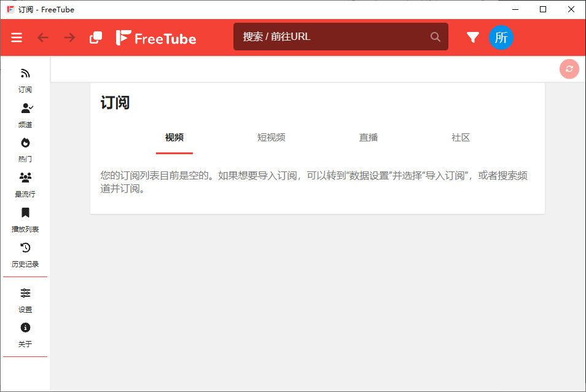Open the 播放列表 (Playlists) sidebar icon
Image resolution: width=586 pixels, height=392 pixels.
(25, 219)
